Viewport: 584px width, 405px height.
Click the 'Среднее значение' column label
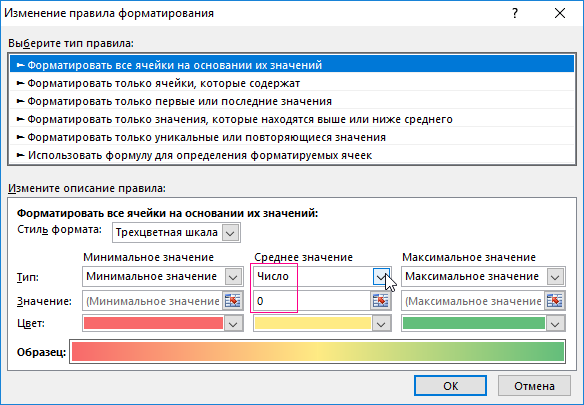(303, 257)
